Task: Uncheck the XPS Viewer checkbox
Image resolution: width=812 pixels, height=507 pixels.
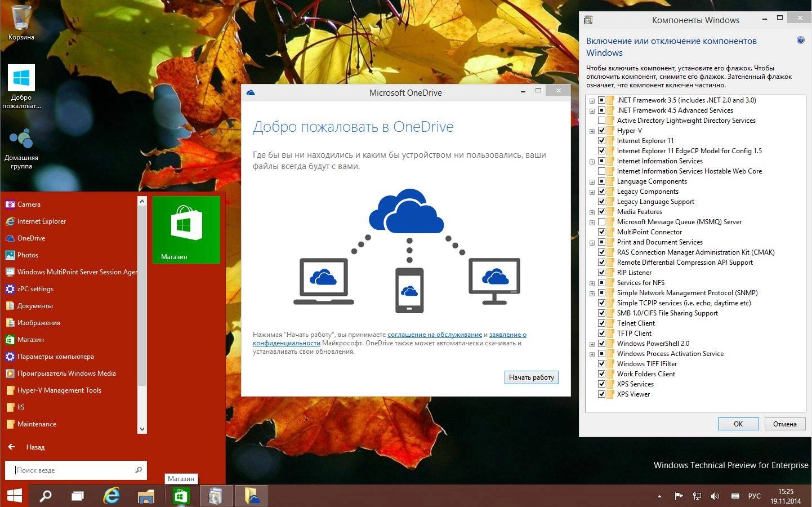Action: [x=601, y=394]
